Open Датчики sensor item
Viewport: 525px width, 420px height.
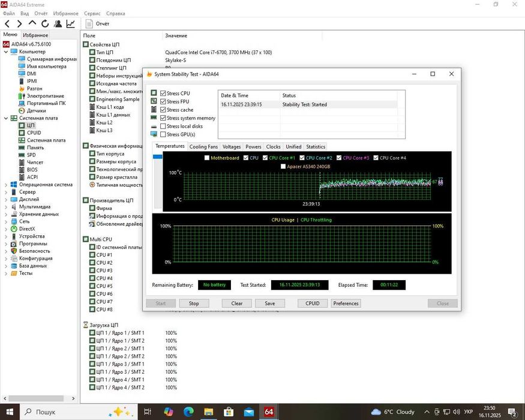[x=32, y=110]
